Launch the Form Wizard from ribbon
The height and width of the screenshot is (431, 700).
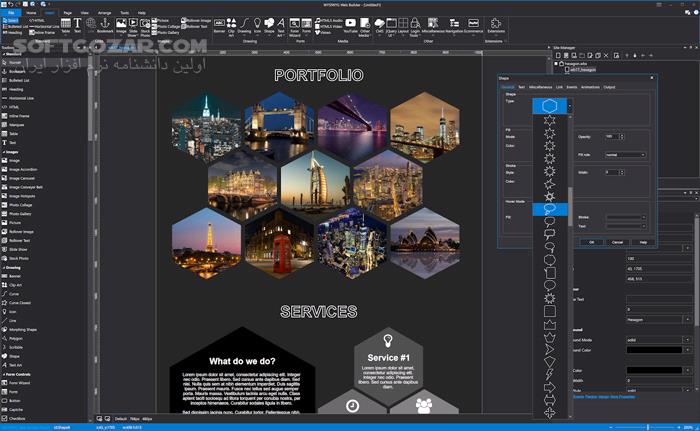(x=295, y=27)
